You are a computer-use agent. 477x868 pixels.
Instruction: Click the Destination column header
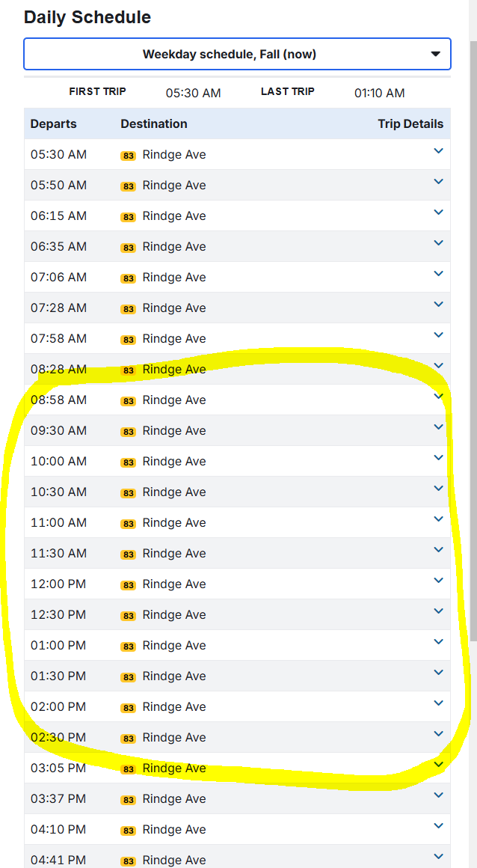(x=154, y=124)
